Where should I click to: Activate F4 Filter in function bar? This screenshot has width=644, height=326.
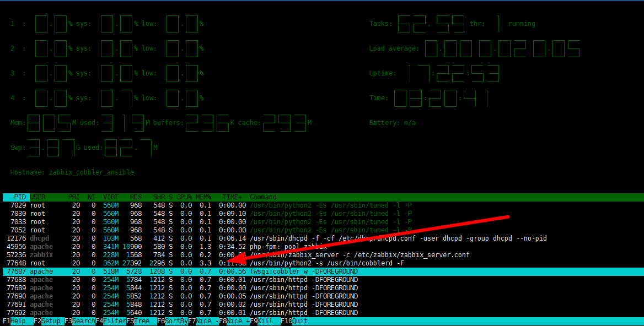(110, 321)
